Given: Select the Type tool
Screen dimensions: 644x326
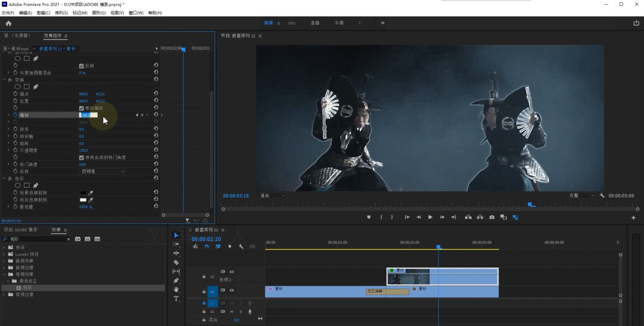Looking at the screenshot, I should [x=176, y=299].
